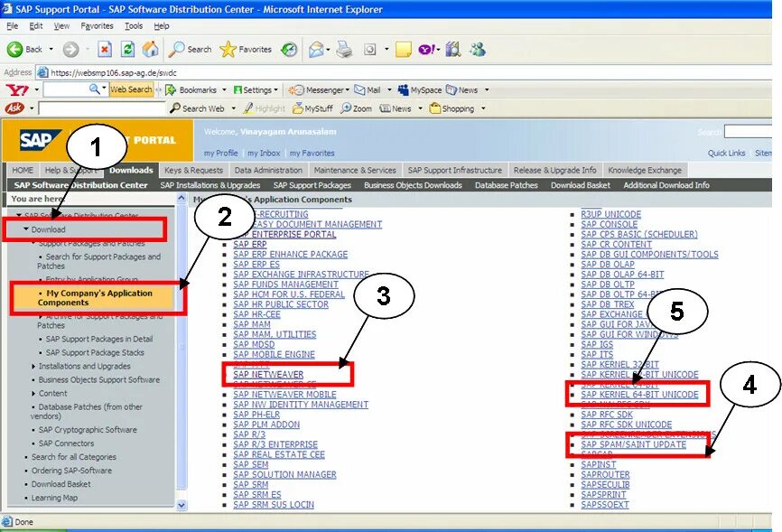Open SAP Support Packages submenu

[312, 185]
